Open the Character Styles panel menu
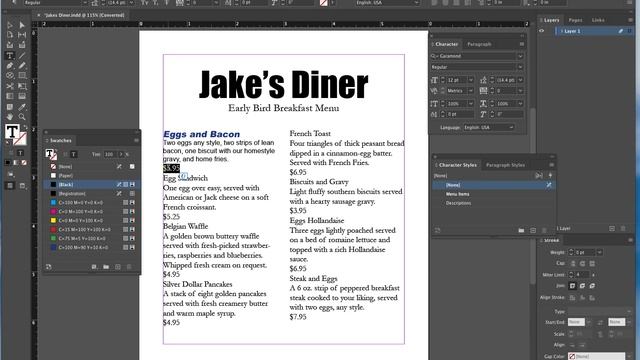Image resolution: width=640 pixels, height=360 pixels. [551, 165]
